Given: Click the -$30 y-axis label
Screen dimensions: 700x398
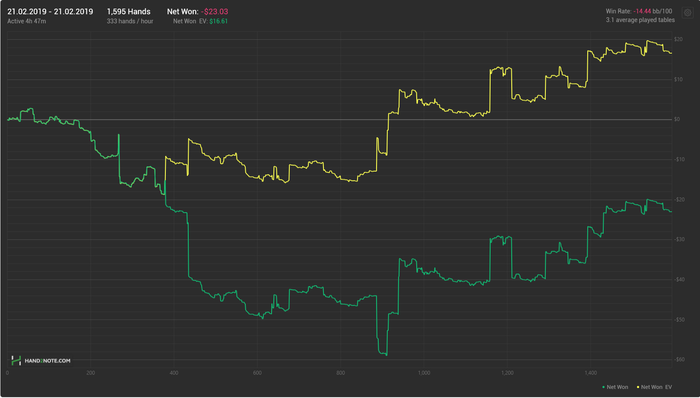Looking at the screenshot, I should click(679, 240).
